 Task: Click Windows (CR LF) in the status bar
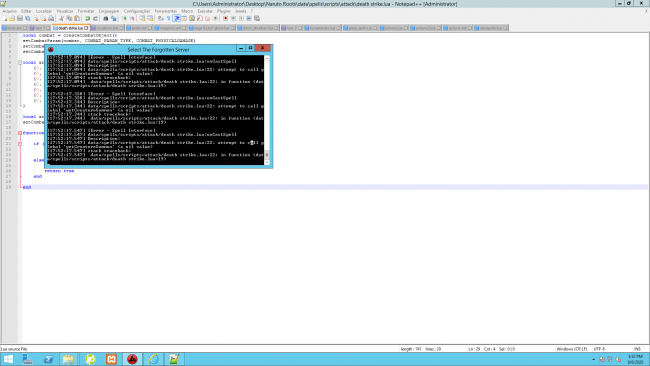pyautogui.click(x=572, y=349)
